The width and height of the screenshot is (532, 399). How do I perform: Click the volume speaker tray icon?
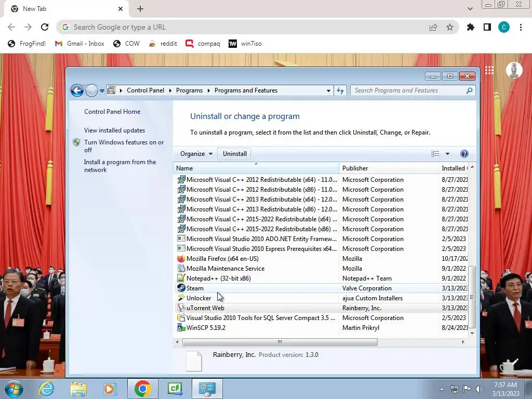click(x=479, y=389)
